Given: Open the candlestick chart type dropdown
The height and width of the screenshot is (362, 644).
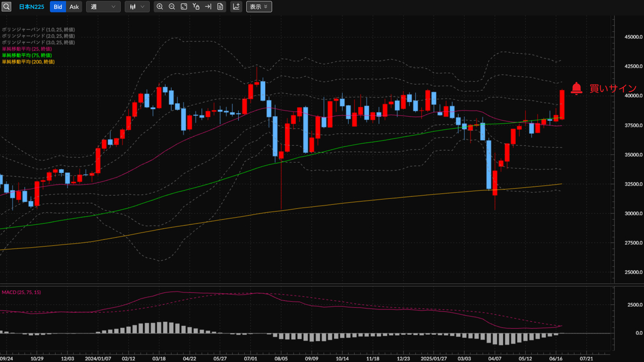Looking at the screenshot, I should tap(137, 7).
